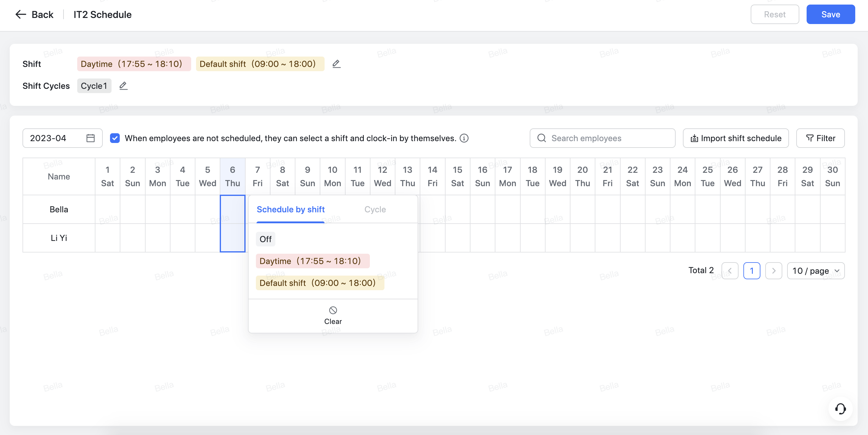Stay on Schedule by shift tab
Screen dimensions: 868x435
(291, 209)
